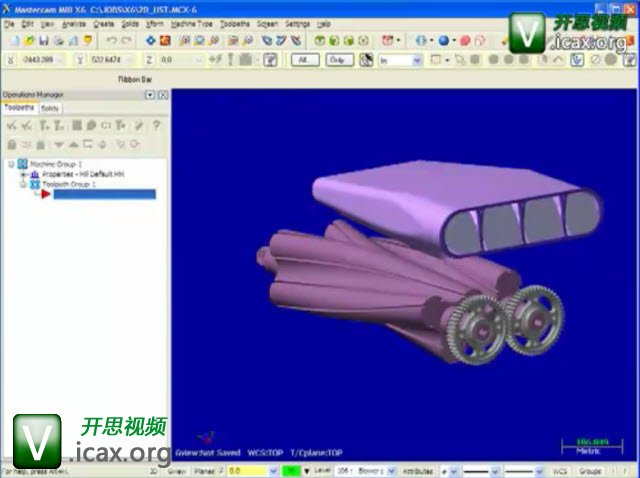
Task: Click the move insert arrow up icon
Action: 73,145
